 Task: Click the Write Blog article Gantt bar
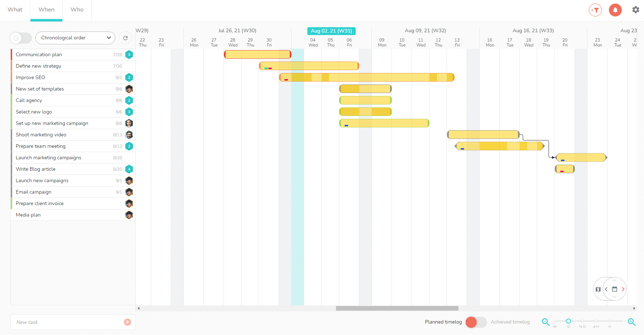point(565,169)
